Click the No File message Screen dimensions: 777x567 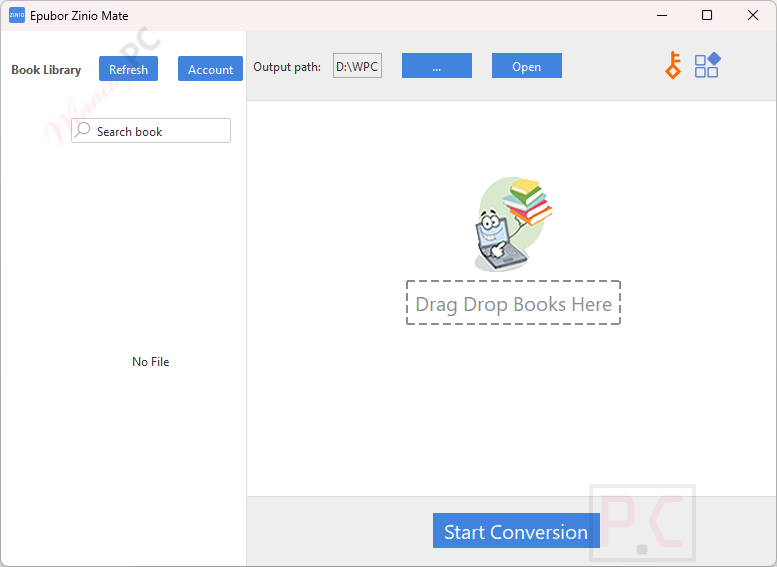tap(151, 362)
